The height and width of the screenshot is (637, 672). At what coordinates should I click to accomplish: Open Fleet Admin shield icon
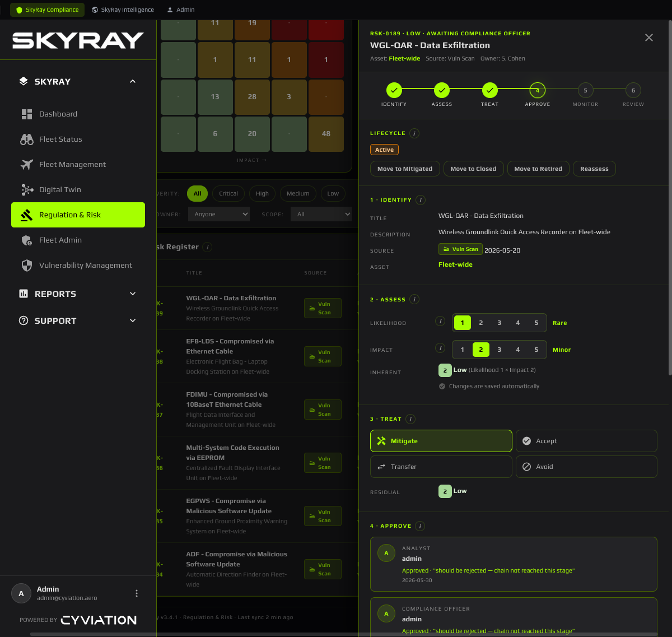[x=27, y=240]
